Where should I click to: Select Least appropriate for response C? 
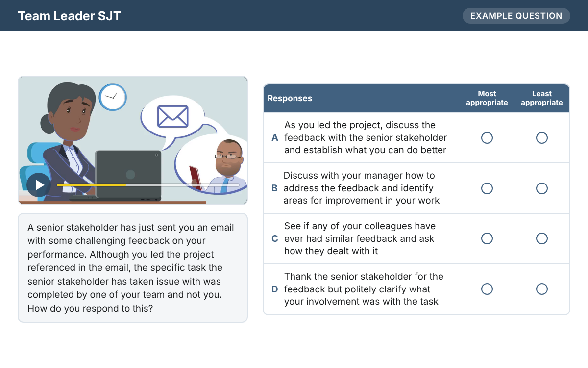(541, 238)
